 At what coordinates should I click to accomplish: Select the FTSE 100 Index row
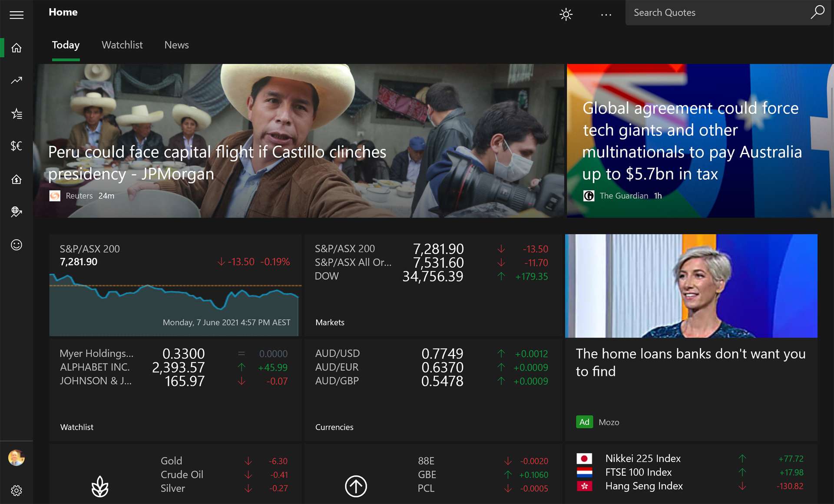click(x=691, y=472)
